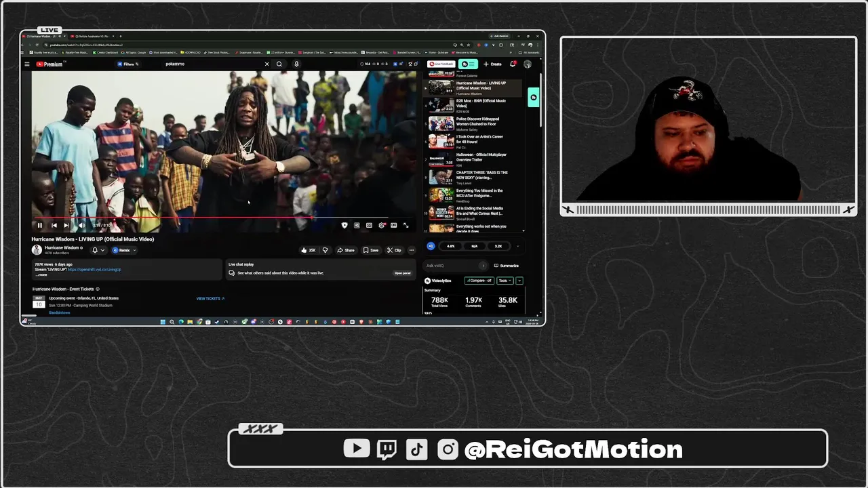Start voice search with microphone icon
The width and height of the screenshot is (868, 488).
click(x=296, y=64)
